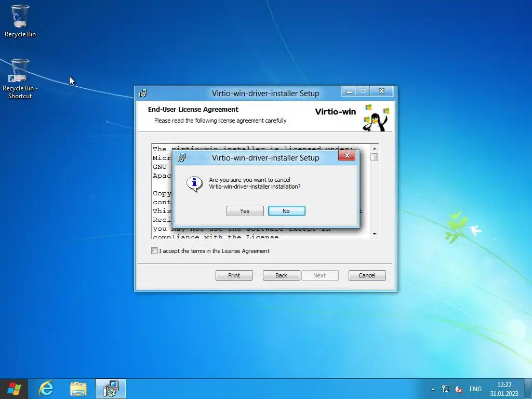This screenshot has width=532, height=399.
Task: Click the 'Please read the following license' text
Action: pyautogui.click(x=220, y=121)
